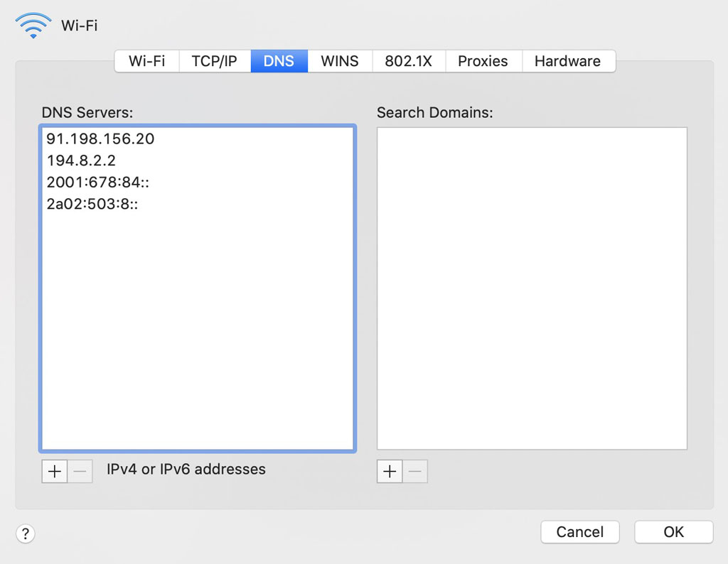Click the minus button under Search Domains
This screenshot has height=564, width=728.
point(415,471)
